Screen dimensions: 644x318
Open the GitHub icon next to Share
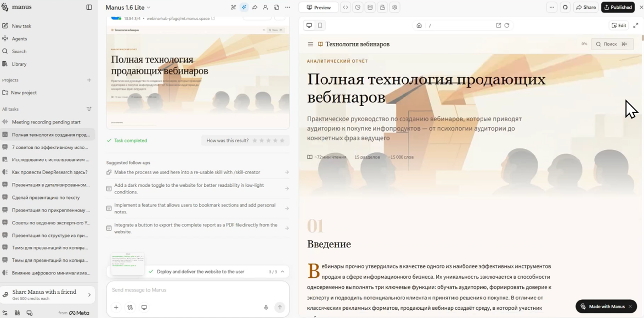click(565, 7)
